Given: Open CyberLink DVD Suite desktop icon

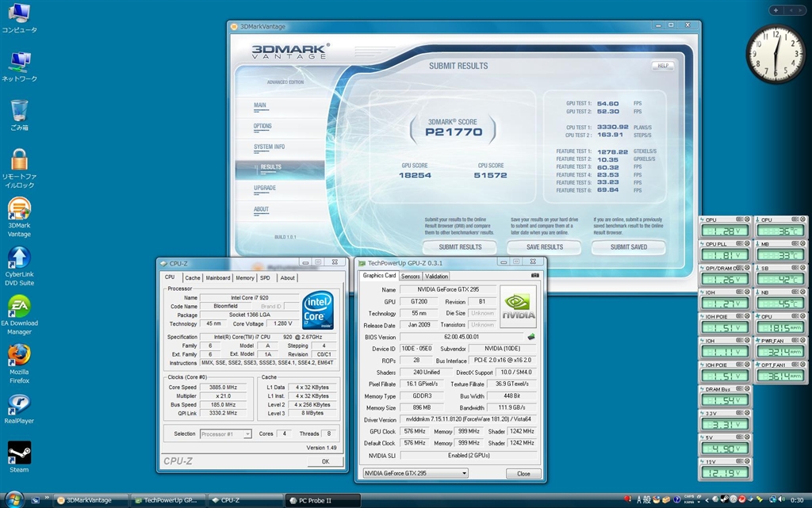Looking at the screenshot, I should click(19, 258).
